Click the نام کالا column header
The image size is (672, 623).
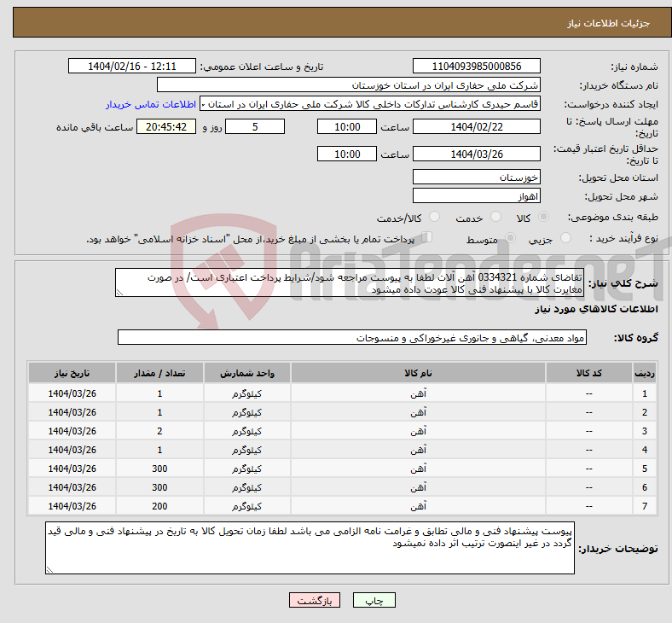point(418,373)
